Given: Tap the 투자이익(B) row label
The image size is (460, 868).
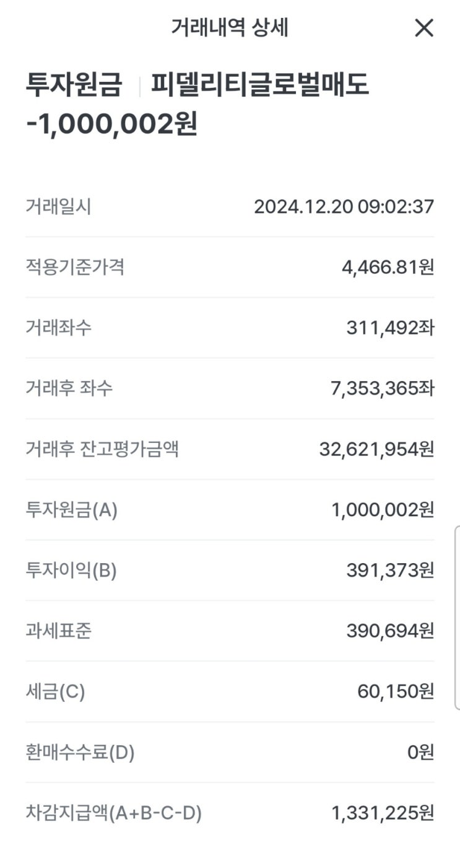Looking at the screenshot, I should (x=71, y=571).
